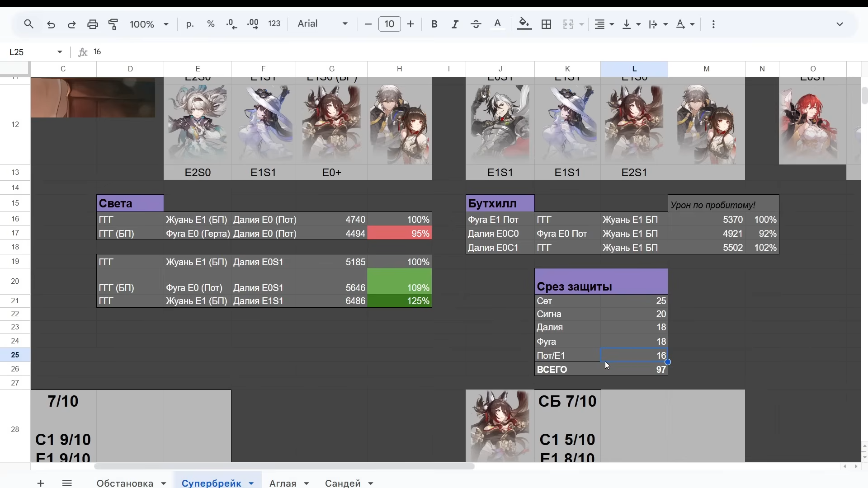Click the decrease decimal places icon

pos(231,24)
